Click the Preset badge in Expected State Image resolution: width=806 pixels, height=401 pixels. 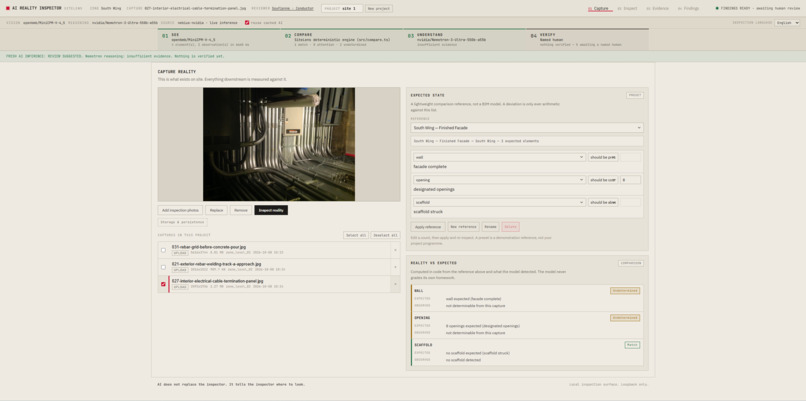[635, 95]
